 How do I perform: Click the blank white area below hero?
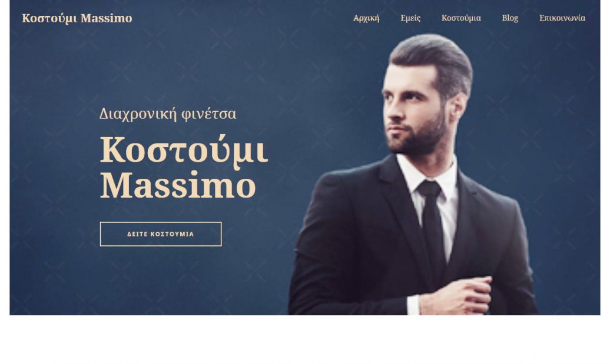(305, 339)
